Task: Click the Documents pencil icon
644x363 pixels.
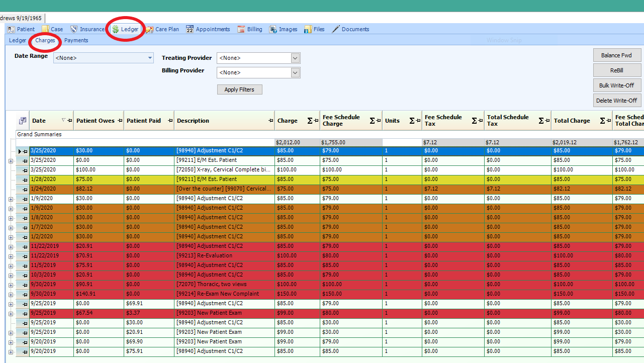Action: click(x=336, y=29)
